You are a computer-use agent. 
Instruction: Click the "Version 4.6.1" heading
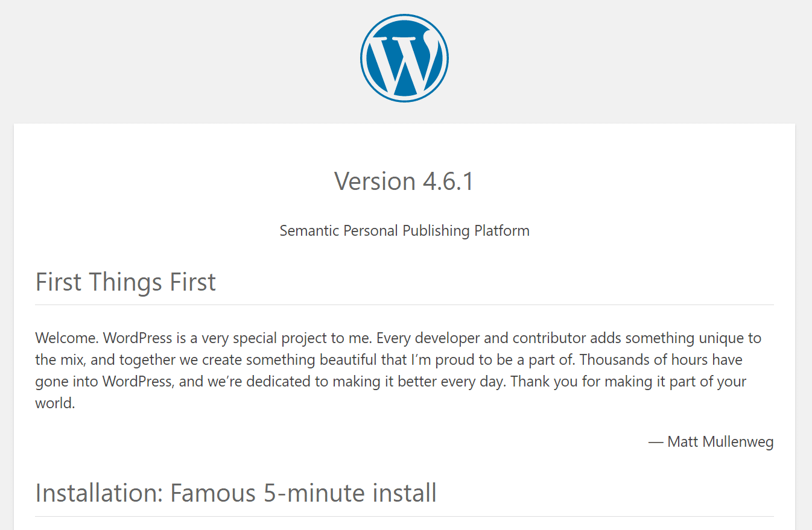[404, 181]
